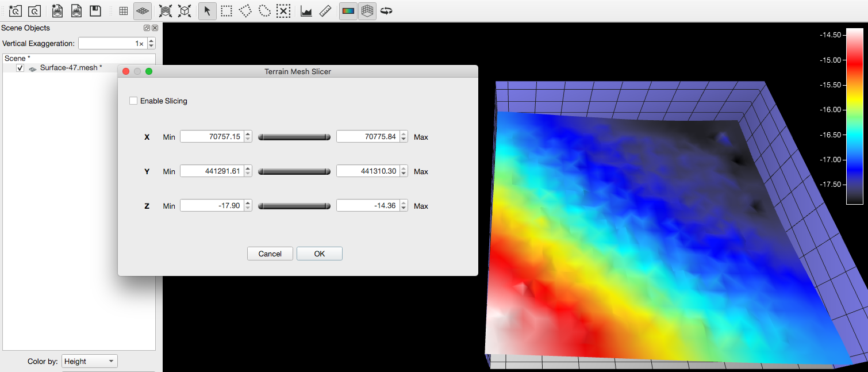
Task: Select the rectangular selection tool
Action: [x=226, y=11]
